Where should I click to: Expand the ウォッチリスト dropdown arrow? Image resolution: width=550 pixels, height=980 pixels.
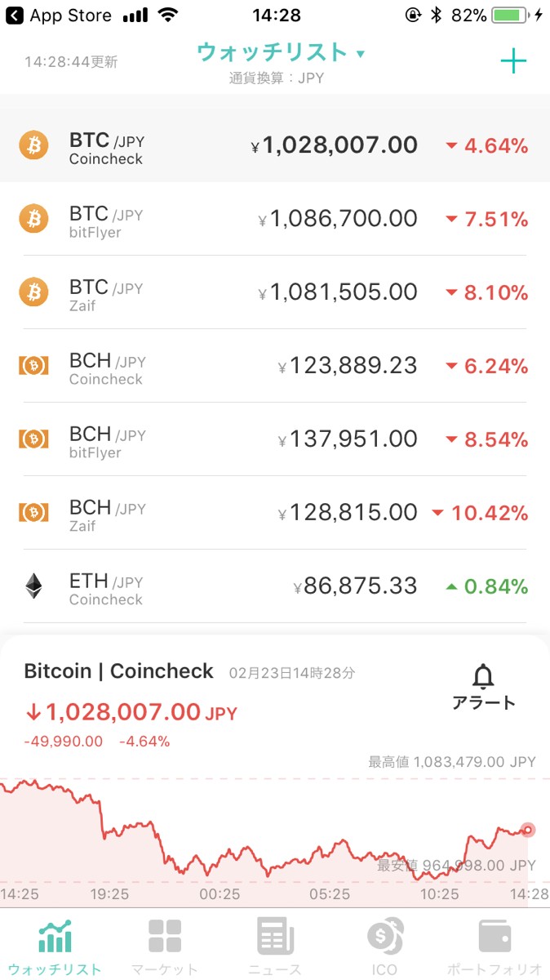[361, 55]
